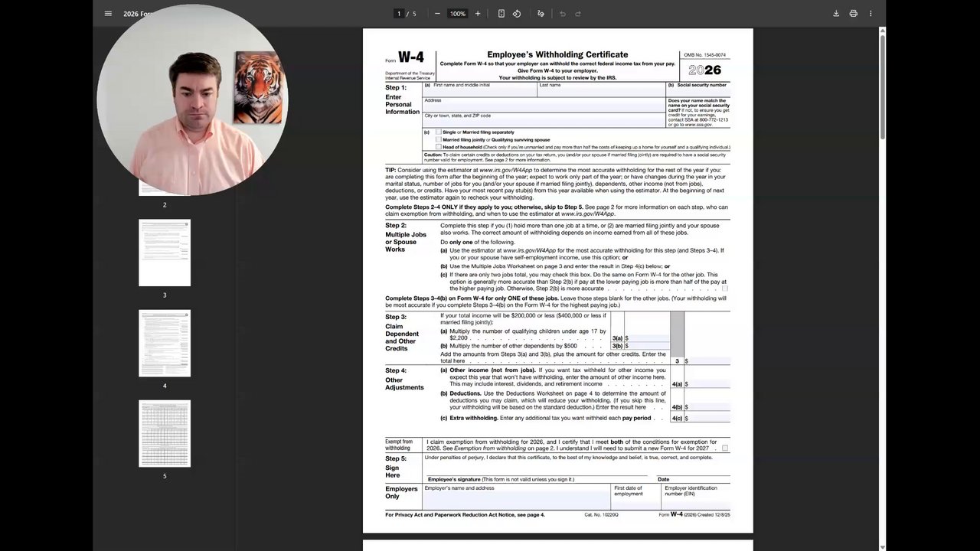The height and width of the screenshot is (551, 980).
Task: Check Single or Married filing separately box
Action: [x=439, y=132]
